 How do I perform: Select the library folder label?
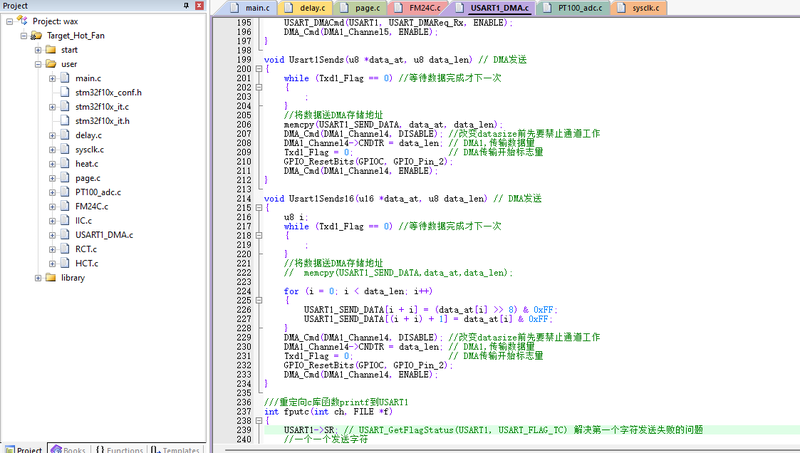click(73, 278)
